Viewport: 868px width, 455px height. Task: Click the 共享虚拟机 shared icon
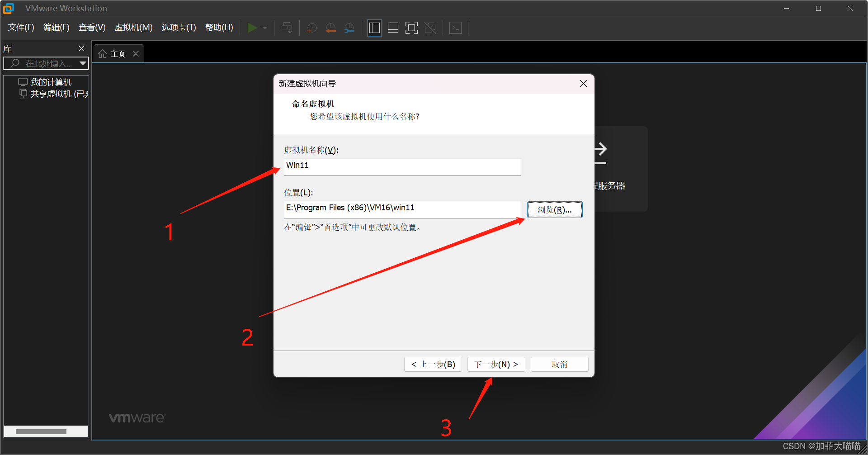(x=23, y=94)
